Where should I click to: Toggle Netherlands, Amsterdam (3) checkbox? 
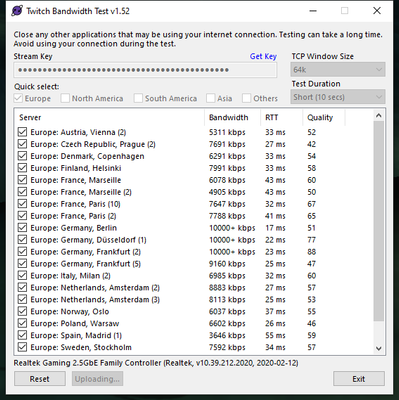point(22,299)
